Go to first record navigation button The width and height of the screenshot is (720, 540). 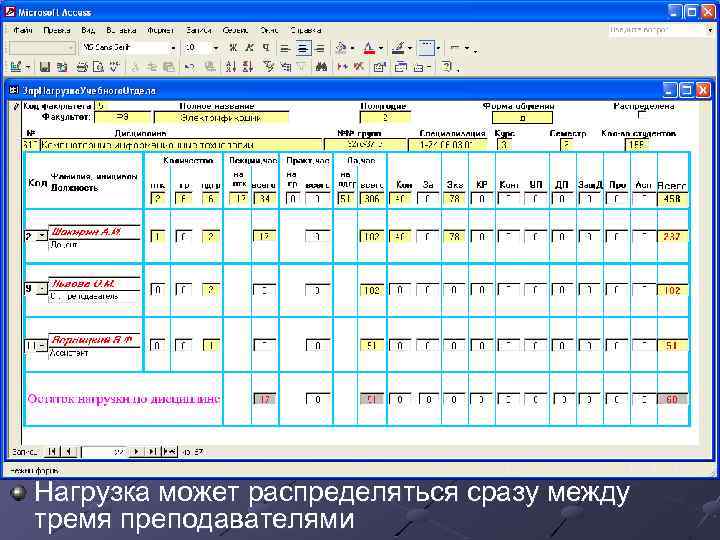pyautogui.click(x=51, y=452)
